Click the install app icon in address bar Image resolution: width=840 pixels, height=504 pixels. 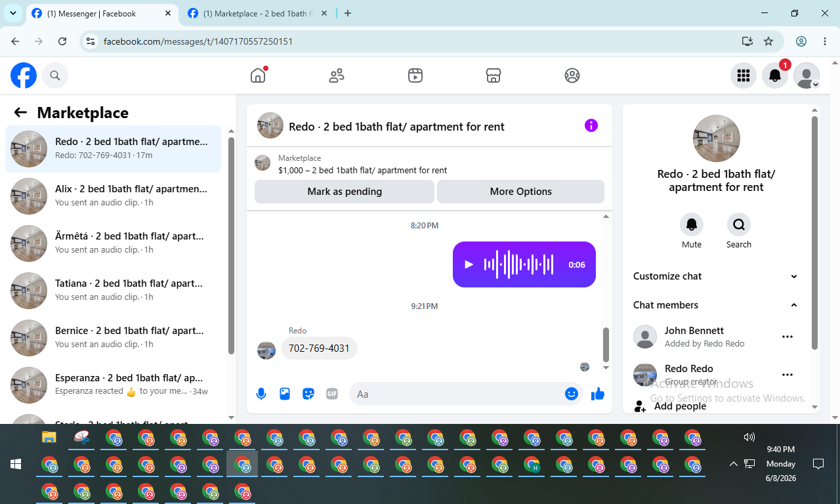(747, 41)
